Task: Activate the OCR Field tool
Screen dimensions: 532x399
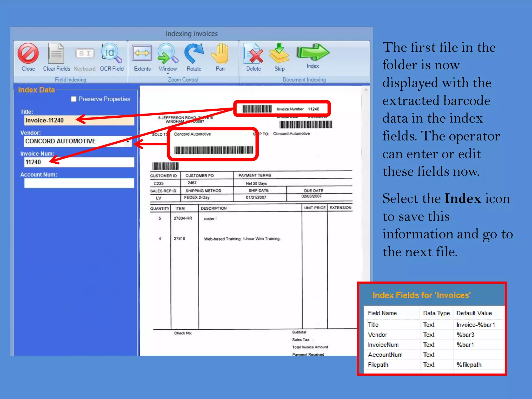Action: tap(112, 54)
